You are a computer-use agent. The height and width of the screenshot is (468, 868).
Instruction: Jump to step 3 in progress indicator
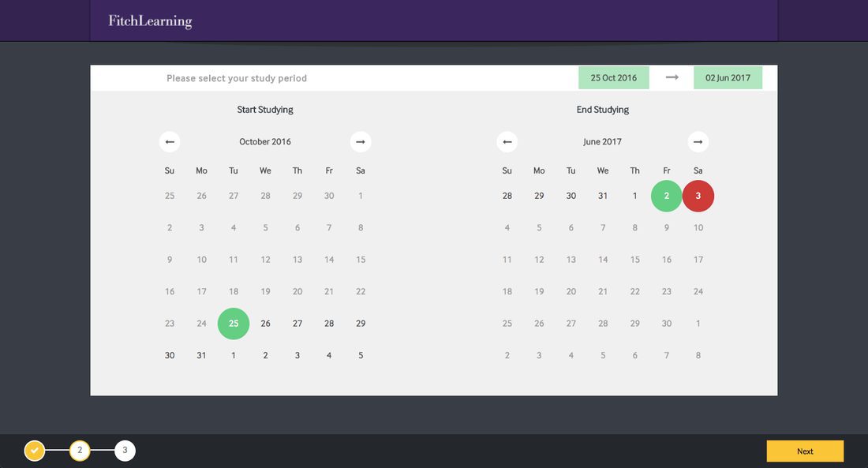point(125,451)
